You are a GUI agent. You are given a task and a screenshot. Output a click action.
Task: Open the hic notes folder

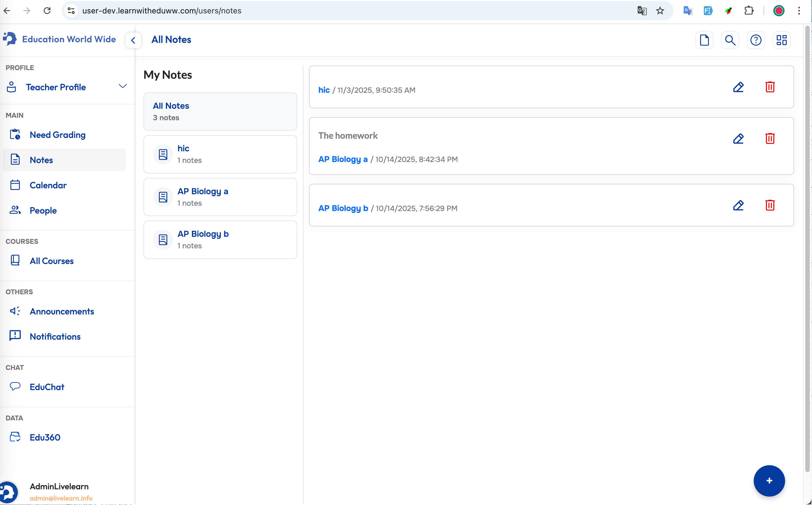tap(220, 154)
